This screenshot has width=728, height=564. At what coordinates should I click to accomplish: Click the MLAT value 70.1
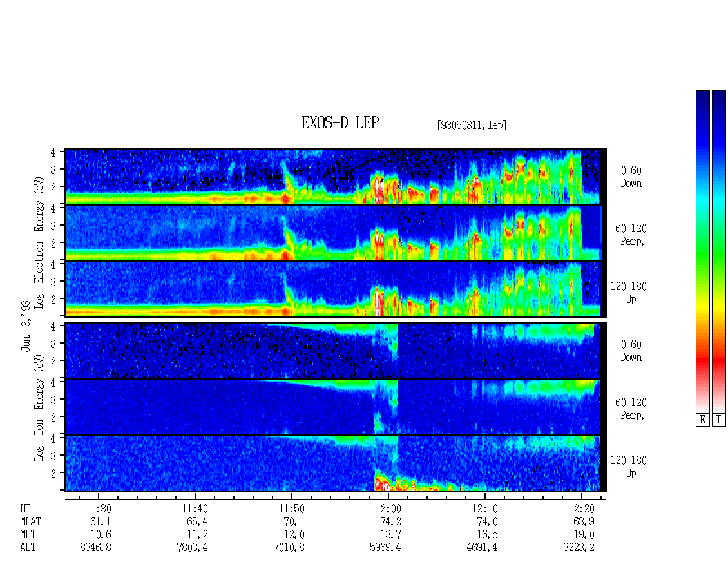coord(294,521)
